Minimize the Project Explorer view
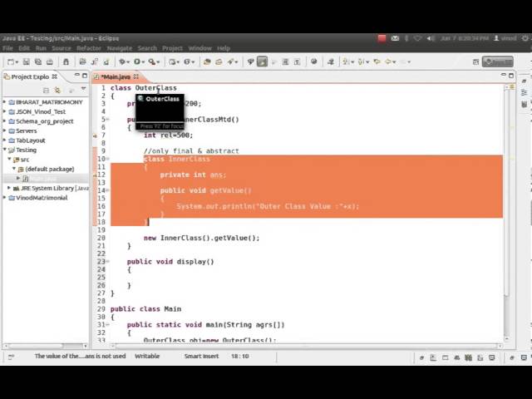Image resolution: width=532 pixels, height=399 pixels. click(77, 76)
